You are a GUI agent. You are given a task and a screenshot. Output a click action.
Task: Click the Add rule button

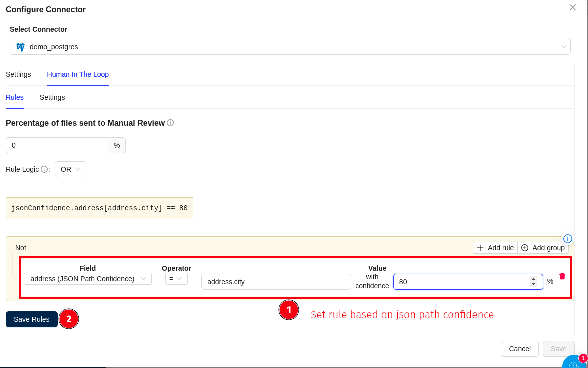tap(495, 248)
